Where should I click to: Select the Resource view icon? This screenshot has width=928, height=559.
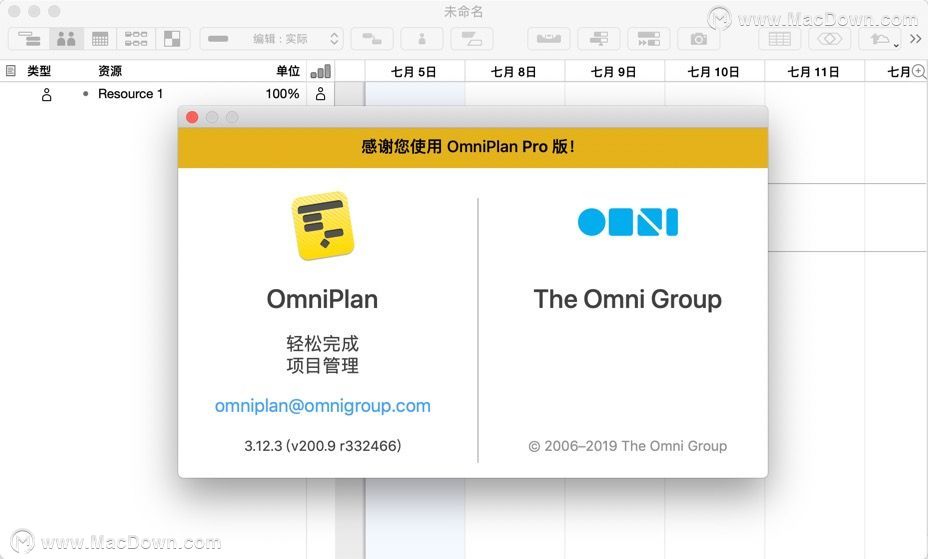click(66, 39)
